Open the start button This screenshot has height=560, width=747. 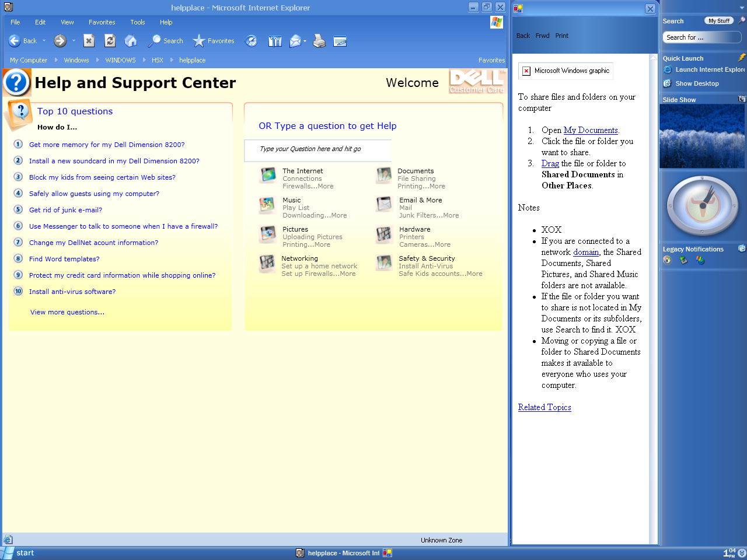pyautogui.click(x=19, y=553)
